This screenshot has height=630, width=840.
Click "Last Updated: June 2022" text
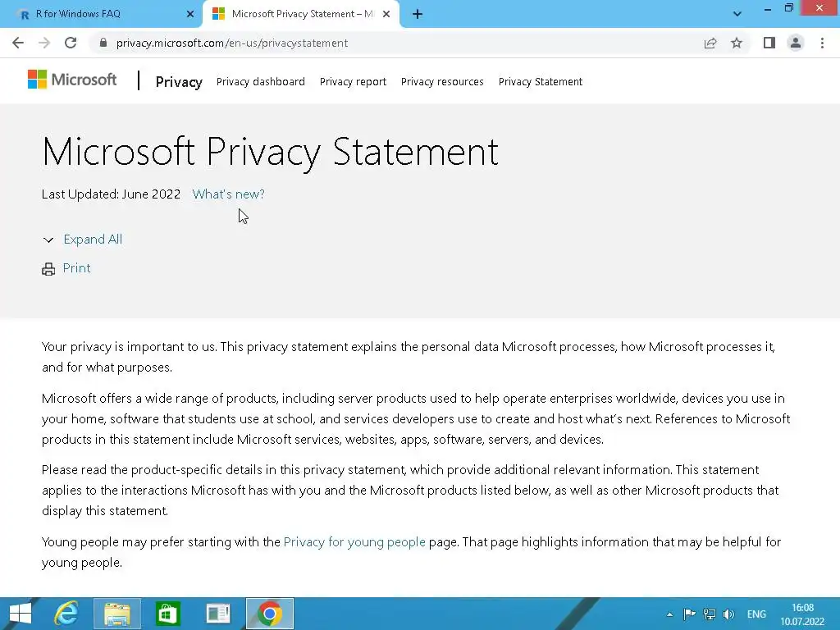[111, 194]
